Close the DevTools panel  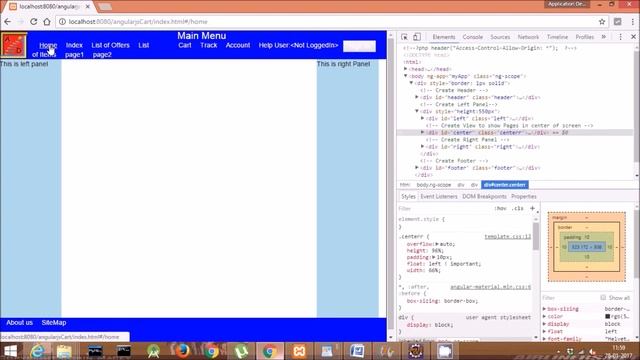click(x=633, y=37)
